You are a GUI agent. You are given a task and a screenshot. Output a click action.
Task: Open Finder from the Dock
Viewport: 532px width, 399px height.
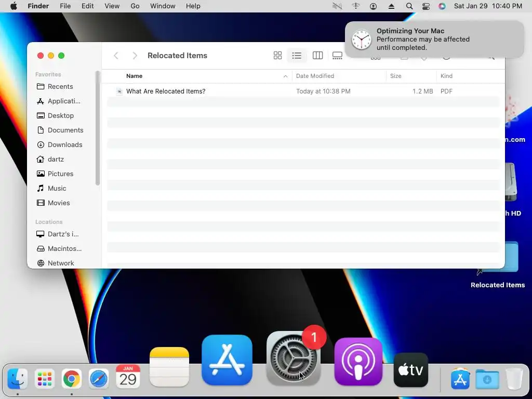coord(18,379)
